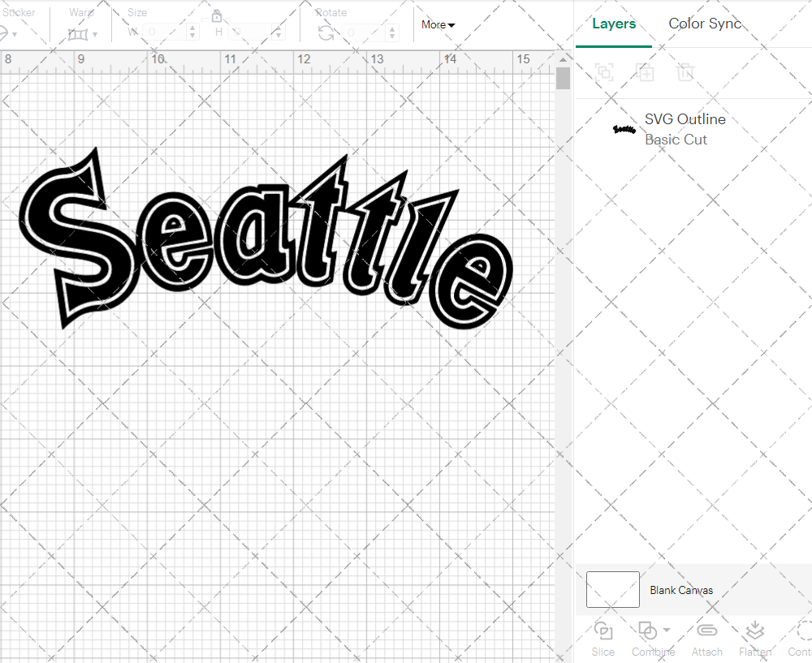Switch to the Color Sync tab

705,24
